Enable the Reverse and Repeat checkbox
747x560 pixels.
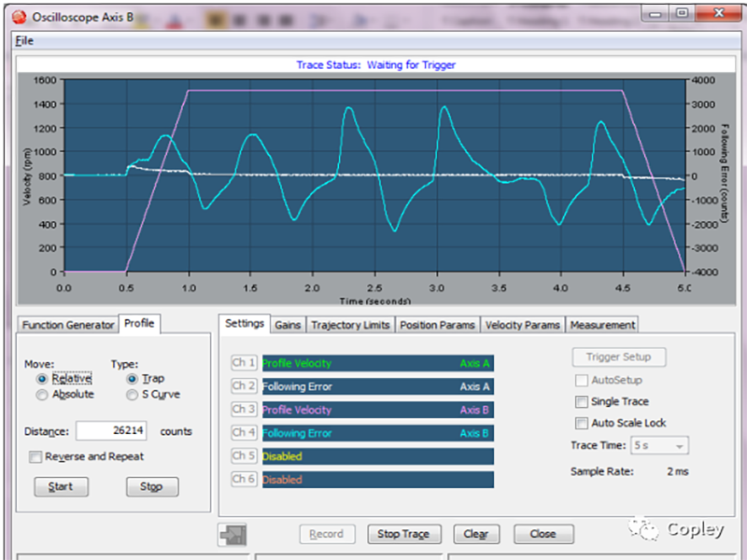point(35,457)
